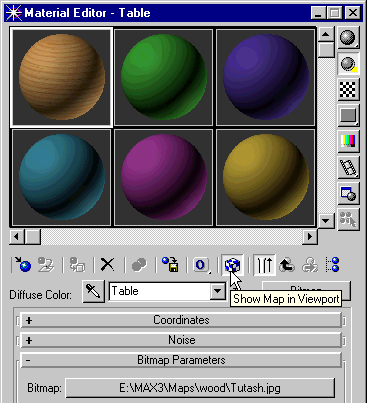
Task: Pick material with eyedropper button
Action: [93, 292]
